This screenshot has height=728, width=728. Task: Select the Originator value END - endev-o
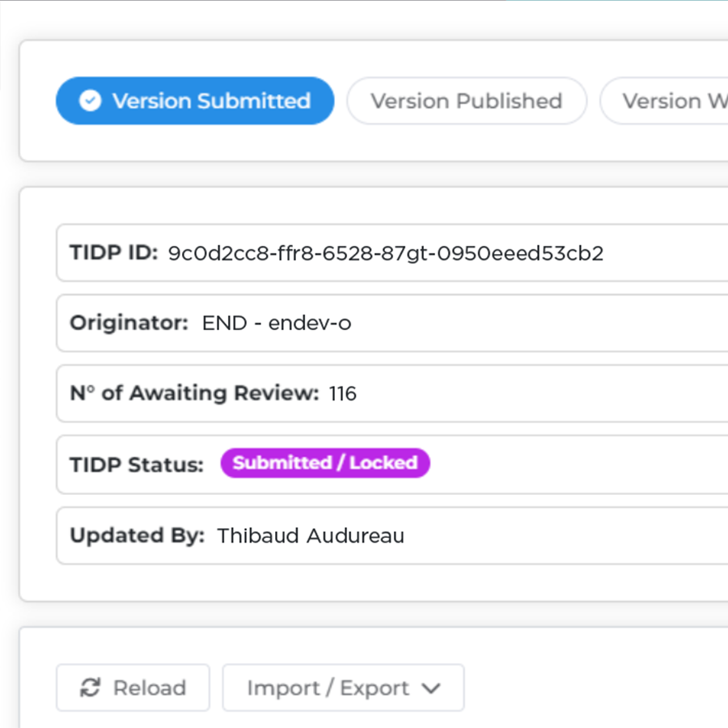click(x=277, y=324)
